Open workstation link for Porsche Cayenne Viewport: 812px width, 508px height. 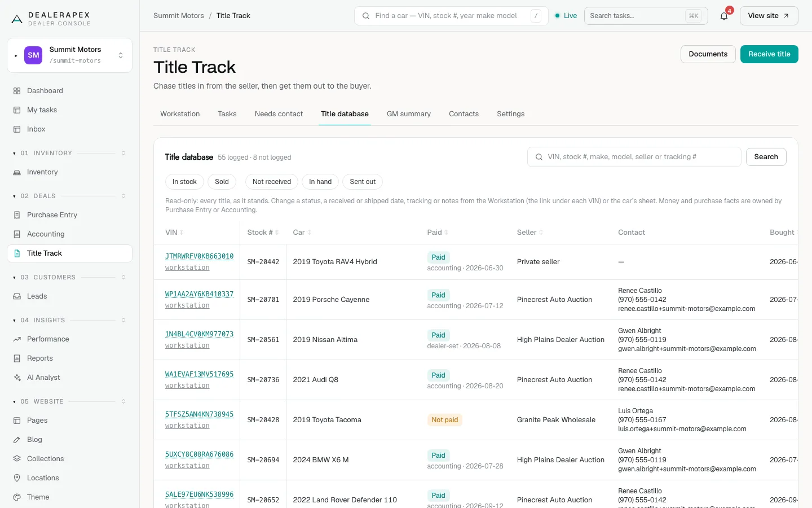pos(187,305)
